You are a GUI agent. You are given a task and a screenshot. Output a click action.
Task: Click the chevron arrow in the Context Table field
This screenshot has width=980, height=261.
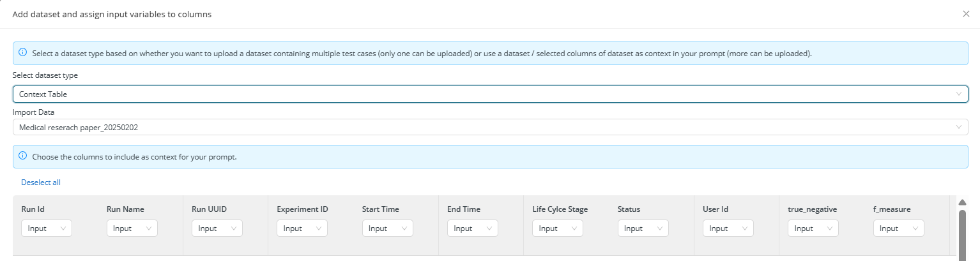pos(958,94)
